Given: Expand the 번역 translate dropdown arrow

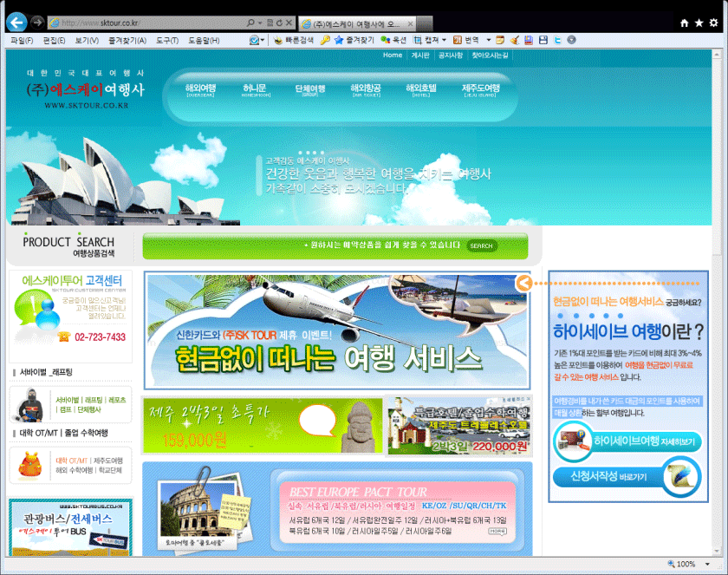Looking at the screenshot, I should pos(489,41).
